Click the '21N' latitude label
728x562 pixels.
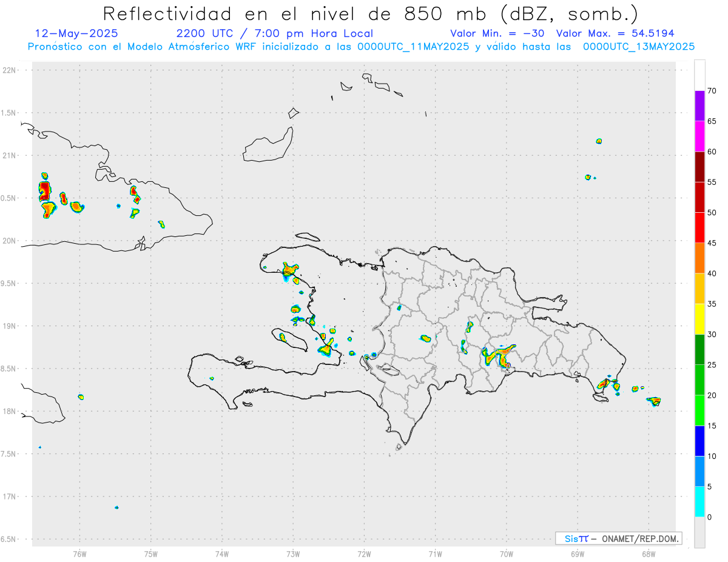[x=10, y=156]
